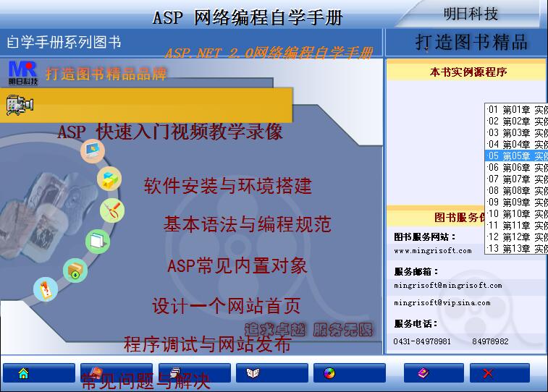Click the purple book help button
Screen dimensions: 548x392
434,373
